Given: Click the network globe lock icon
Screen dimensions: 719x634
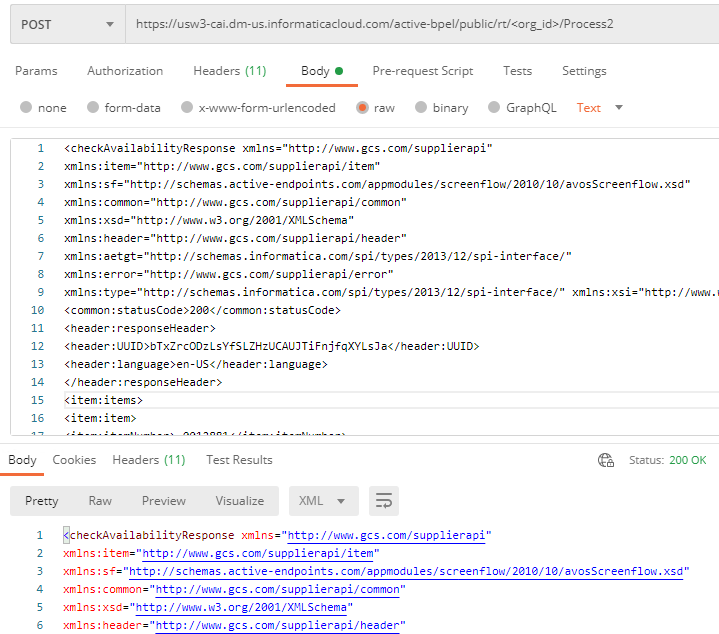Looking at the screenshot, I should tap(606, 460).
